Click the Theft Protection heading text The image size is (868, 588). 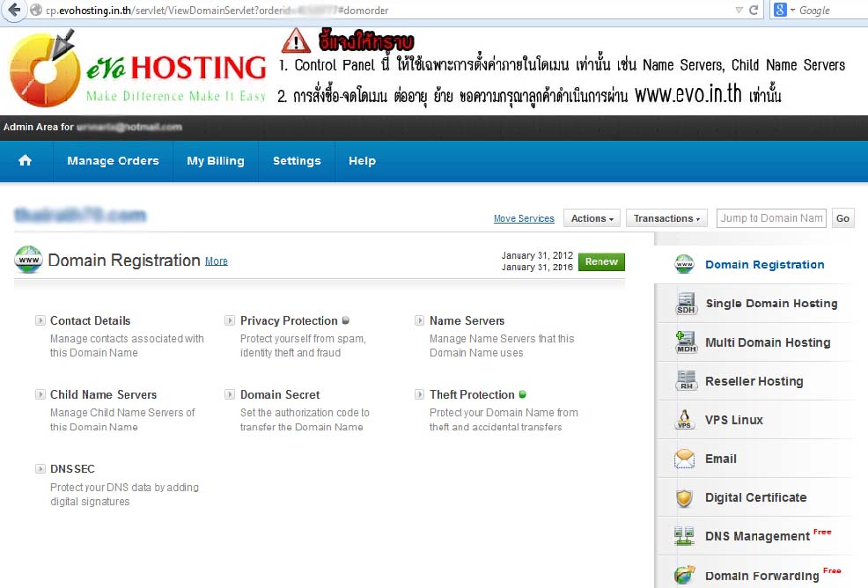[472, 394]
